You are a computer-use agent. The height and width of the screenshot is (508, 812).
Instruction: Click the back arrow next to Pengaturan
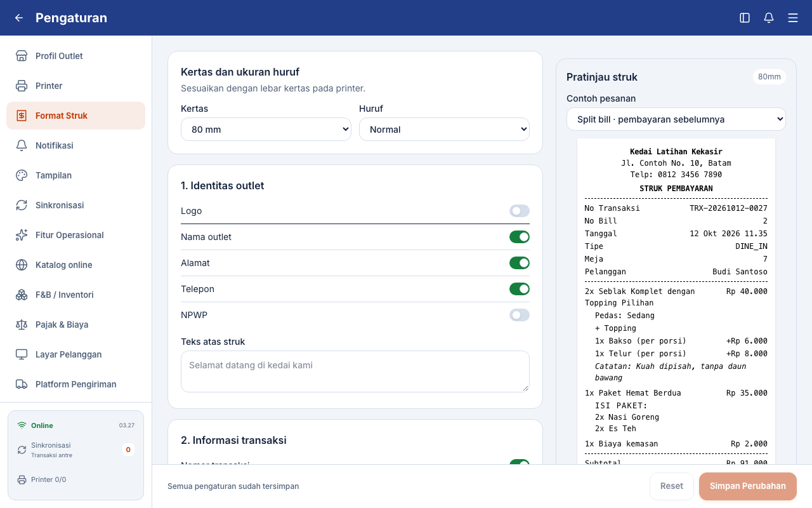coord(19,18)
